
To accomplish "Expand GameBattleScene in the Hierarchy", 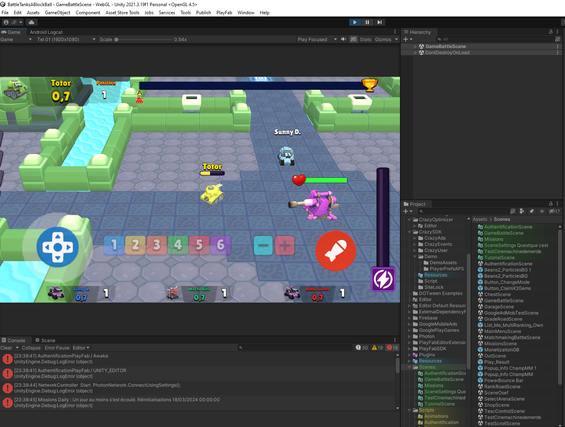I will (x=415, y=46).
